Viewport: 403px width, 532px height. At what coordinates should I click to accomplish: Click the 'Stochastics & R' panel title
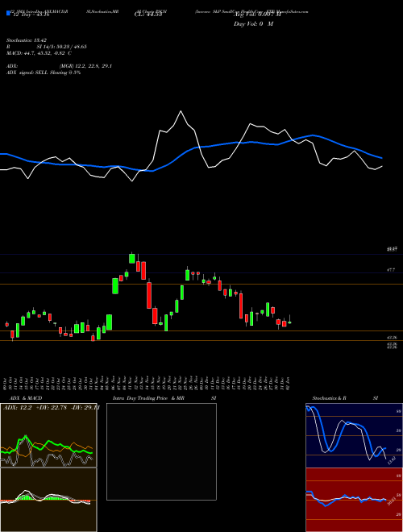330,398
